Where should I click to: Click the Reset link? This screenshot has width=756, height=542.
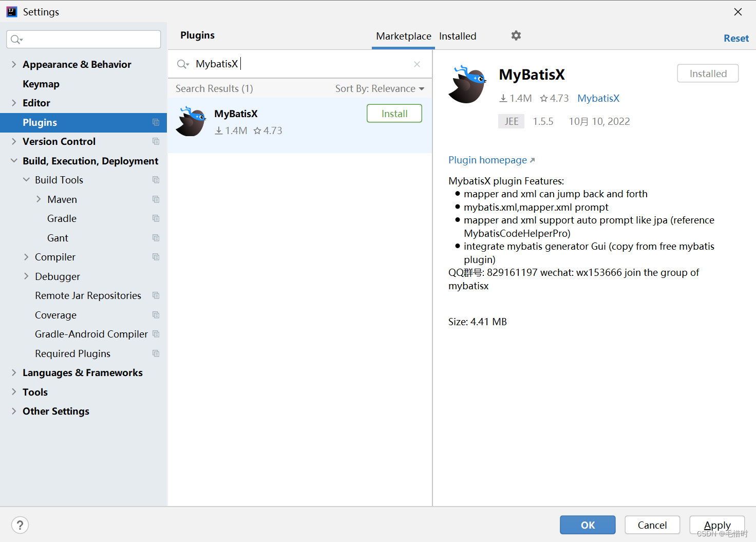736,38
